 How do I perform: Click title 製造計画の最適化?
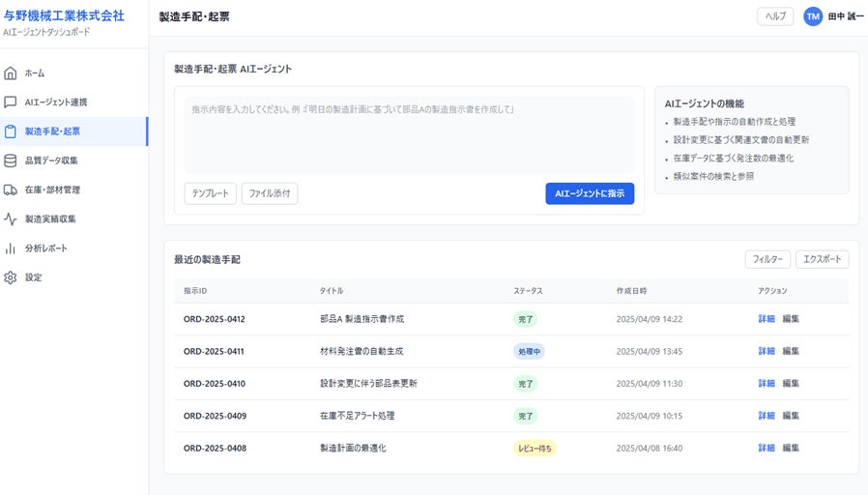pyautogui.click(x=353, y=448)
